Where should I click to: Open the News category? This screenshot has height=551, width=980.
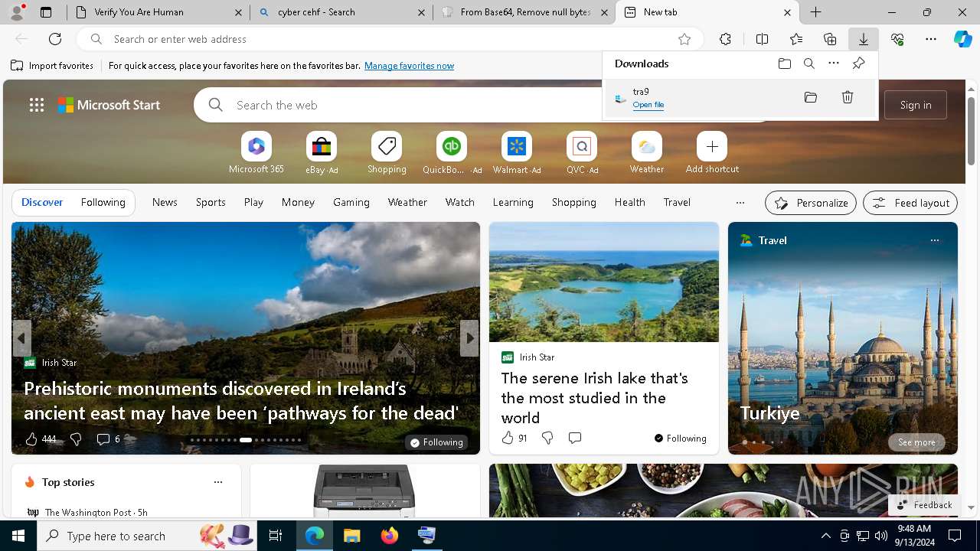coord(165,203)
